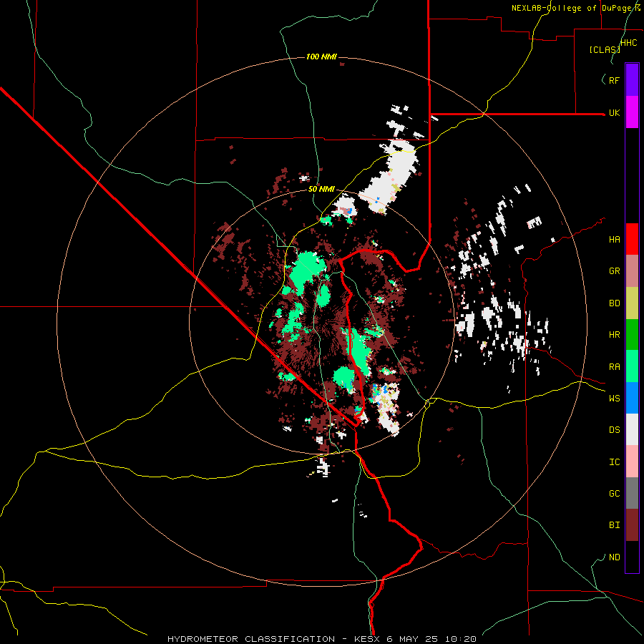Viewport: 644px width, 644px height.
Task: Click the [CLAS] units label
Action: coord(604,49)
